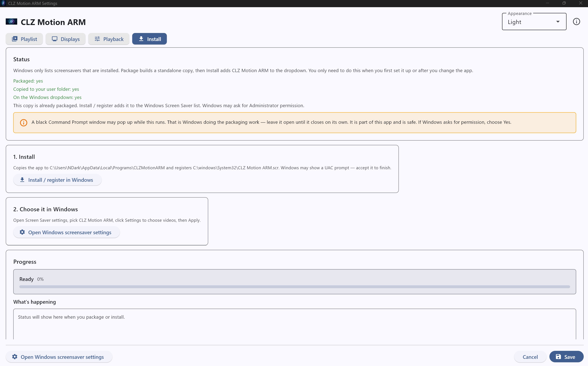Viewport: 588px width, 366px height.
Task: Click the 'Status' heading
Action: 21,59
